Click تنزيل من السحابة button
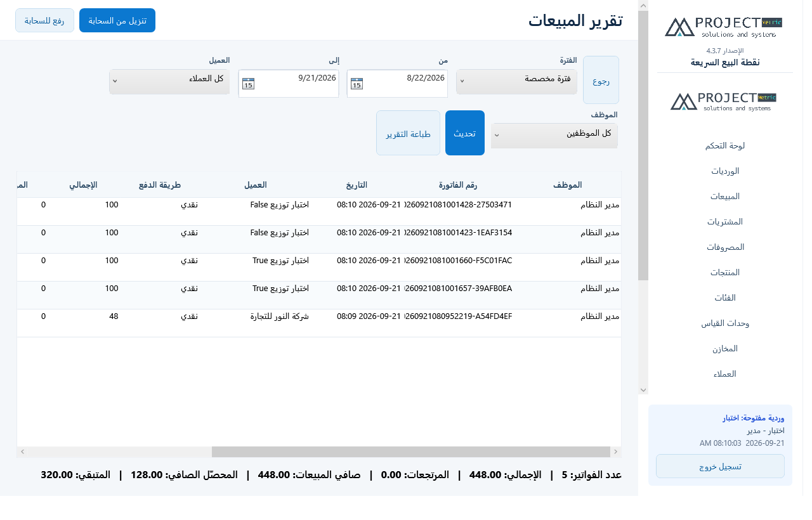The width and height of the screenshot is (812, 520). [117, 20]
